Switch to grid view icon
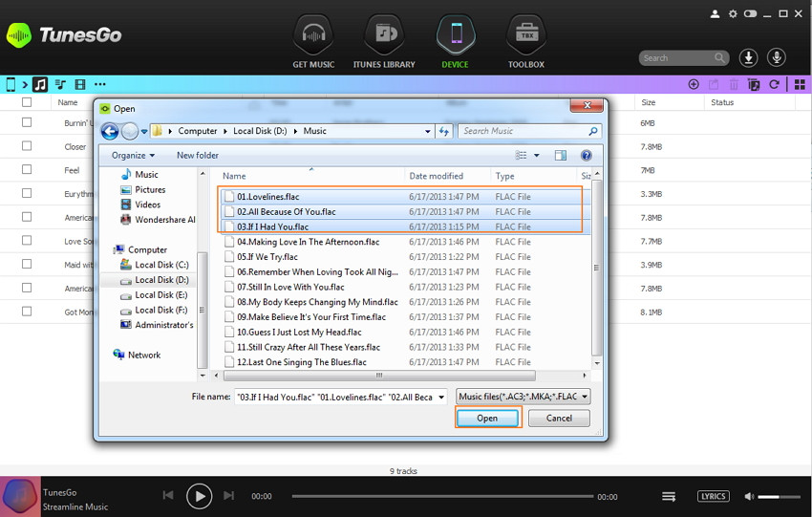This screenshot has width=812, height=517. 800,84
